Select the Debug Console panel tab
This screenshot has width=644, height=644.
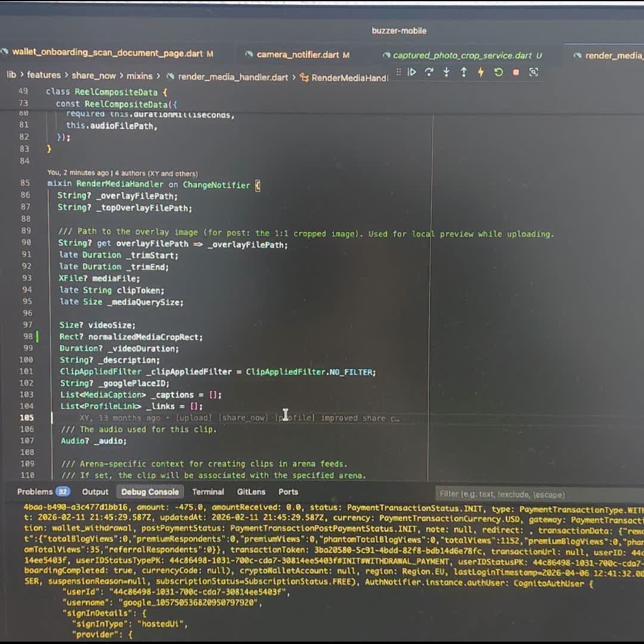pyautogui.click(x=150, y=491)
